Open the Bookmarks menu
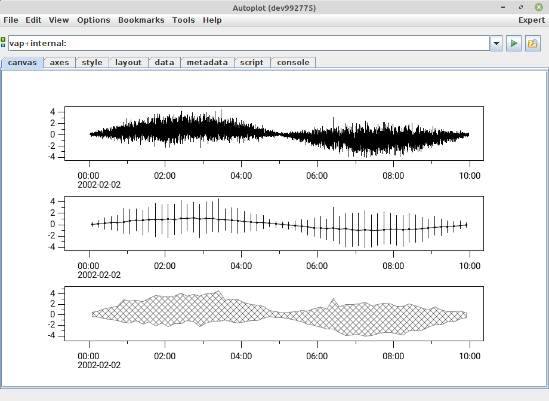 [141, 20]
